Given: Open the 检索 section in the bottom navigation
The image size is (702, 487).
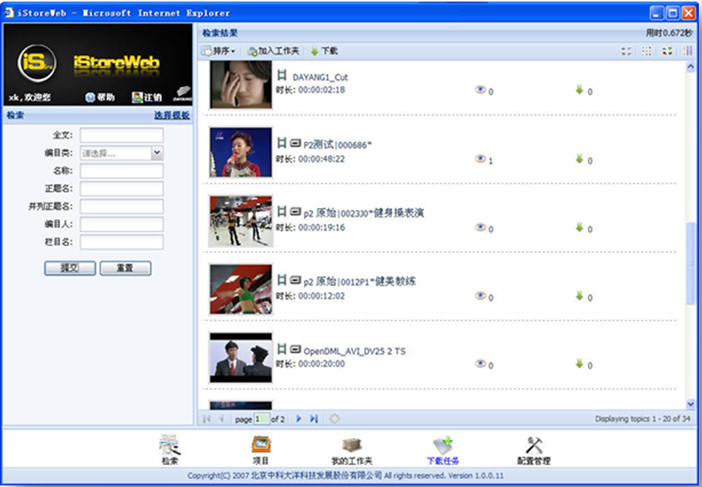Looking at the screenshot, I should (x=170, y=449).
